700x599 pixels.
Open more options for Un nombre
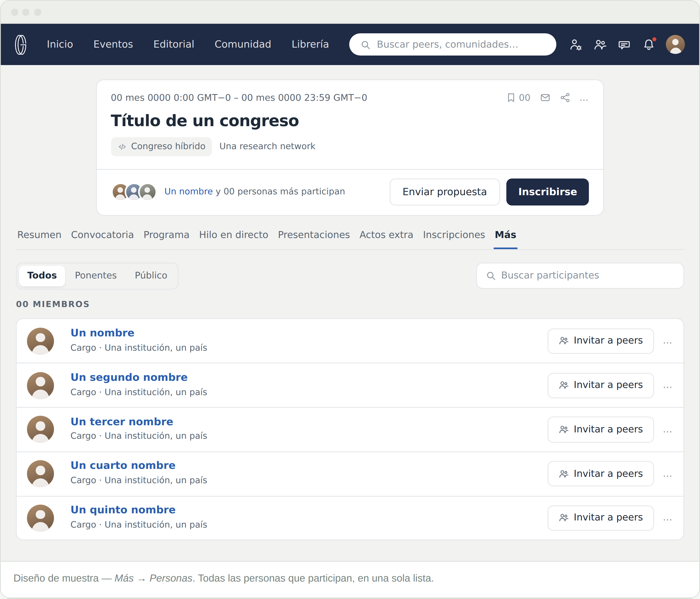pos(667,342)
